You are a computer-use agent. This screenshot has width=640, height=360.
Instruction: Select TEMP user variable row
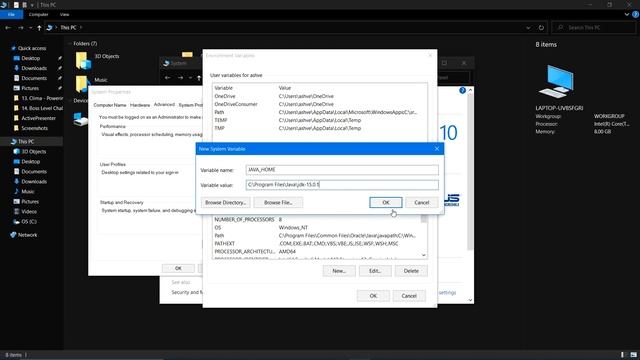(320, 120)
